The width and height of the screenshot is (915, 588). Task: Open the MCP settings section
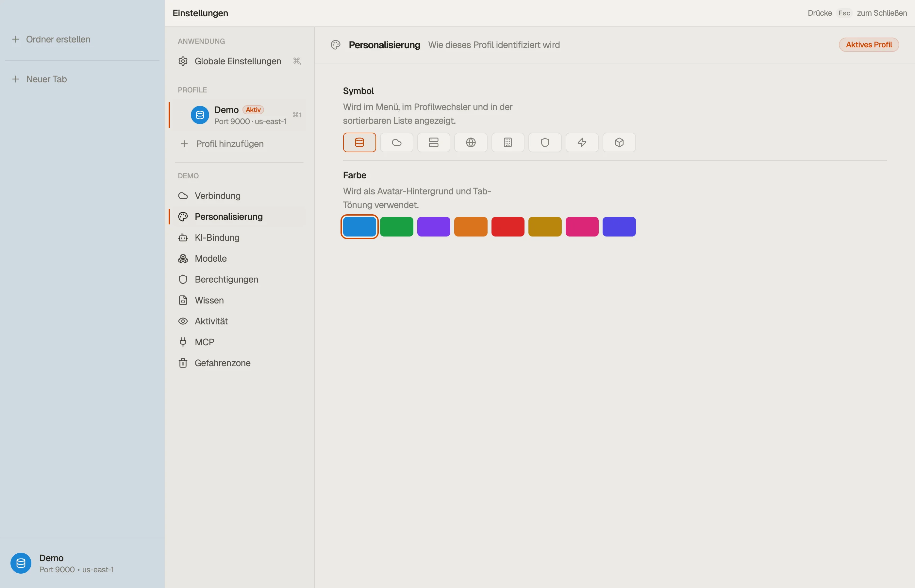click(239, 342)
